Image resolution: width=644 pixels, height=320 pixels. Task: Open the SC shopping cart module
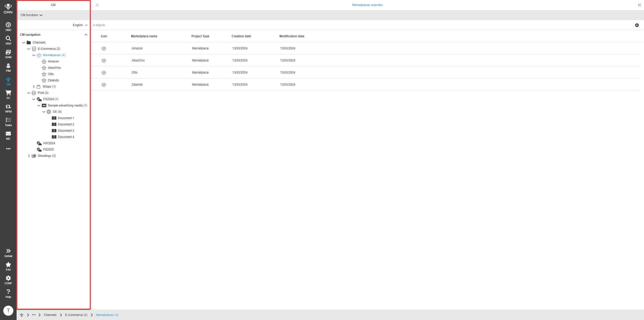(x=8, y=95)
